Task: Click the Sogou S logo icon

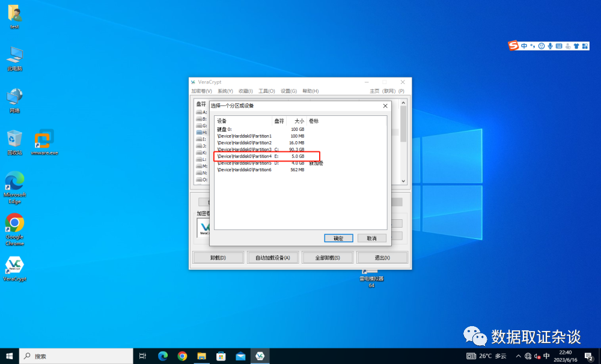Action: coord(513,46)
